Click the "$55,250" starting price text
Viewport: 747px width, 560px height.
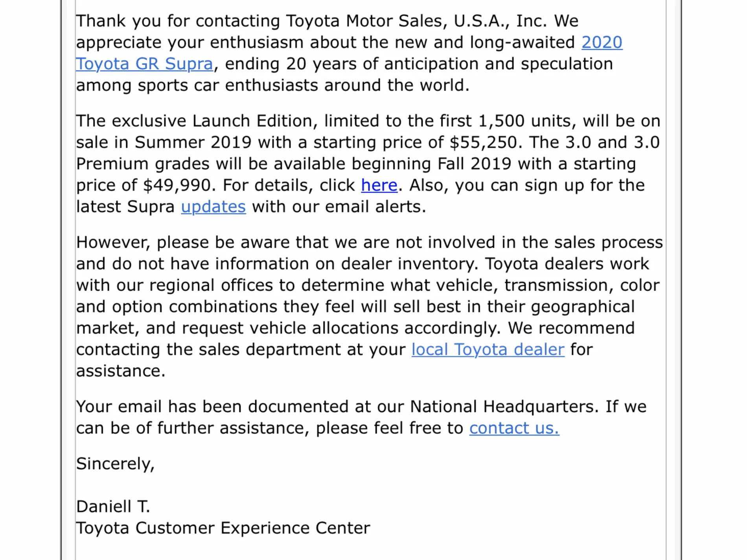[486, 142]
